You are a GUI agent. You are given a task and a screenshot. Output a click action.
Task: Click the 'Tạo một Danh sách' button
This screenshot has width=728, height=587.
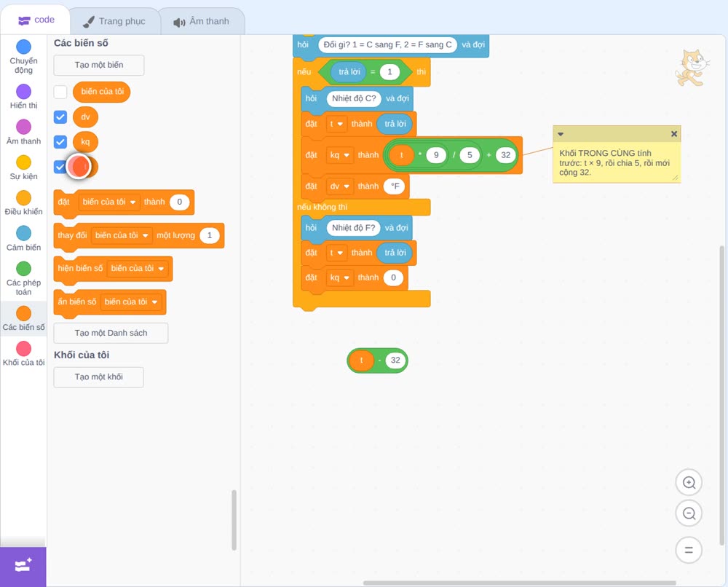111,333
